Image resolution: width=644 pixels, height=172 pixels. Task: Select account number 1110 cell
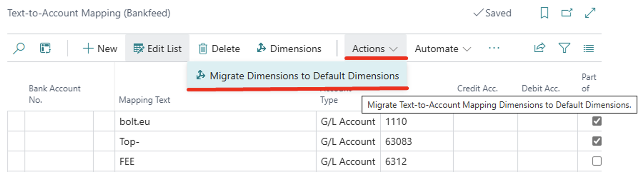click(417, 122)
